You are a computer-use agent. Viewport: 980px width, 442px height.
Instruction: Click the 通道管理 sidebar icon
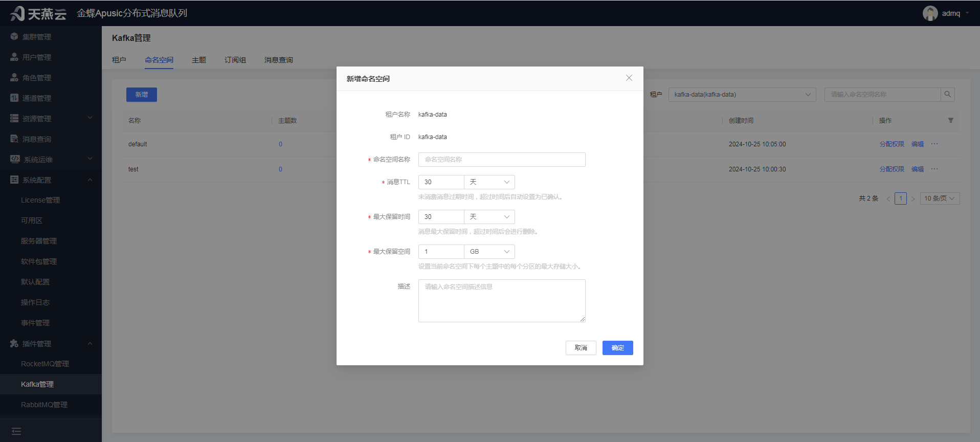tap(14, 98)
